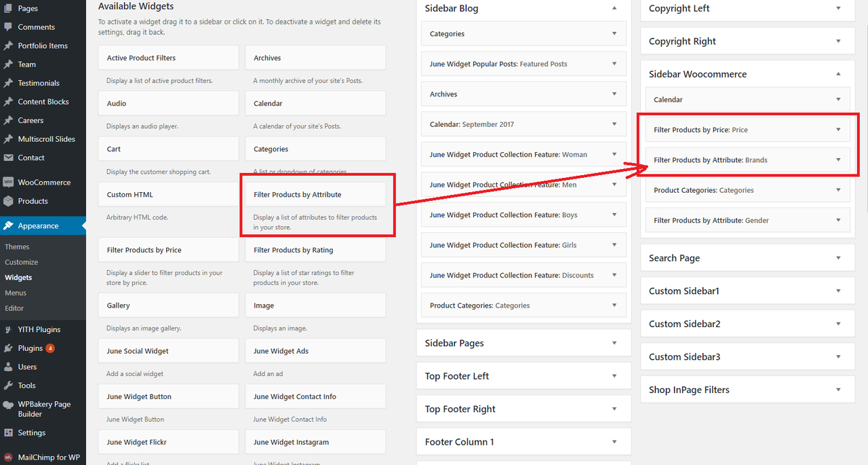This screenshot has height=465, width=868.
Task: Click the Appearance paintbrush icon
Action: 8,225
